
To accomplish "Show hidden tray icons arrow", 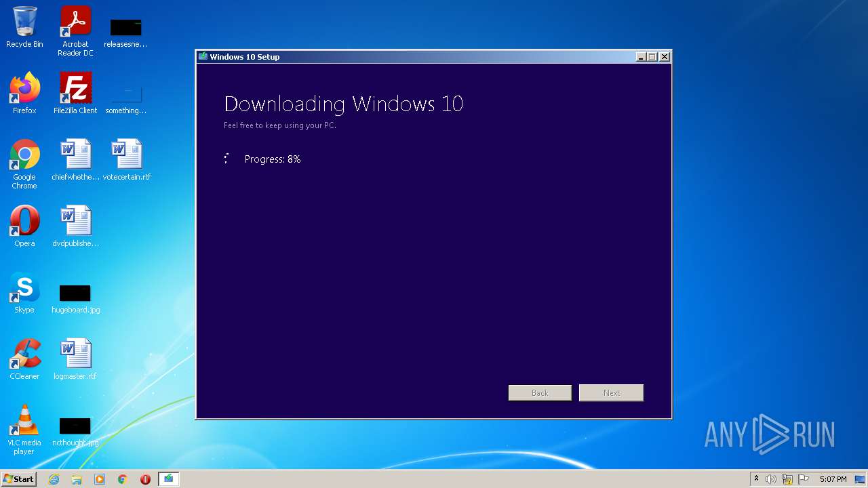I will click(756, 479).
